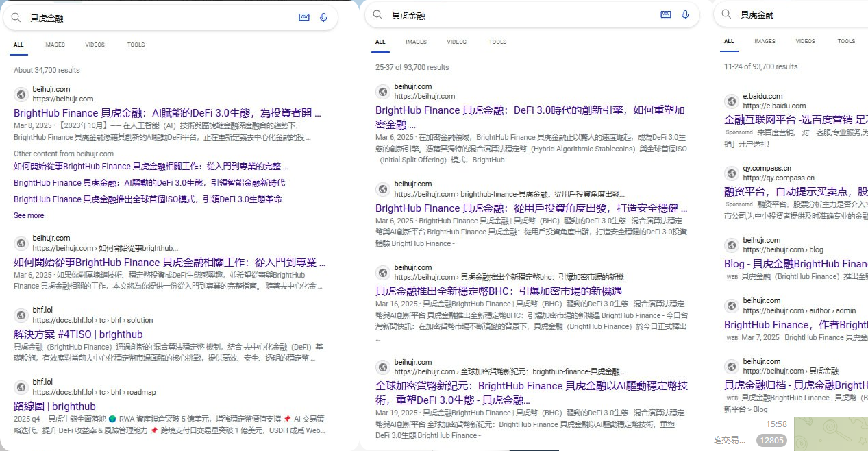Click the globe favicon of the beihujr.com author admin result
The image size is (868, 451).
point(731,305)
